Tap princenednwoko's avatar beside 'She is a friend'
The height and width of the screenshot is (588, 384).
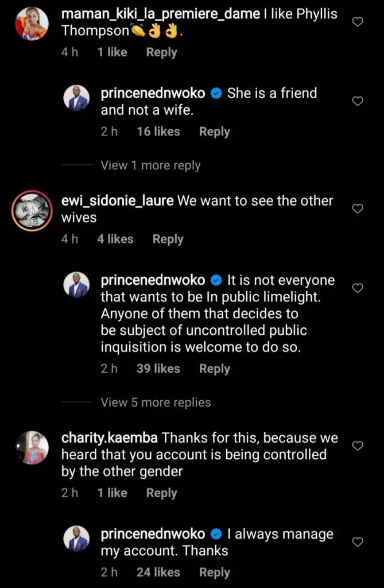76,99
